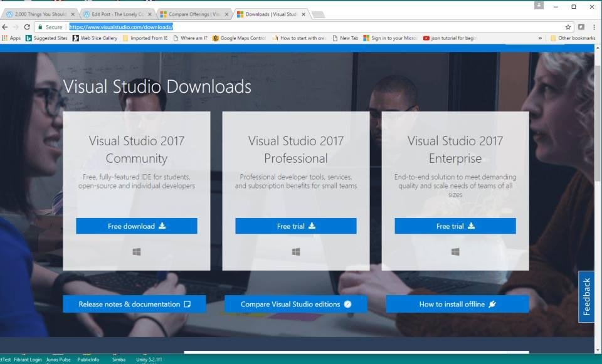Screen dimensions: 602x364
Task: Open the 'Where am I?' bookmark
Action: 191,38
